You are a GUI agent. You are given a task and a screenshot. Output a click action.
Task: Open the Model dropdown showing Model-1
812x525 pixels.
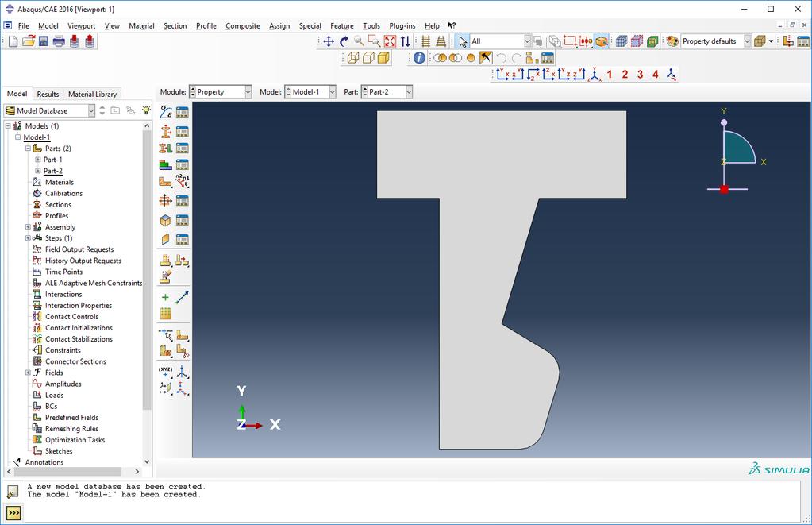pos(310,92)
